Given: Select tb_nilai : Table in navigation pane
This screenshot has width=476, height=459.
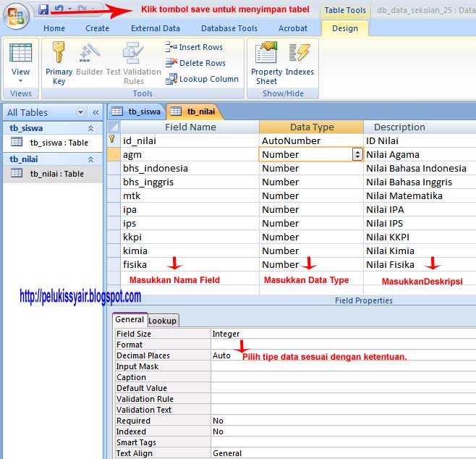Looking at the screenshot, I should coord(53,174).
